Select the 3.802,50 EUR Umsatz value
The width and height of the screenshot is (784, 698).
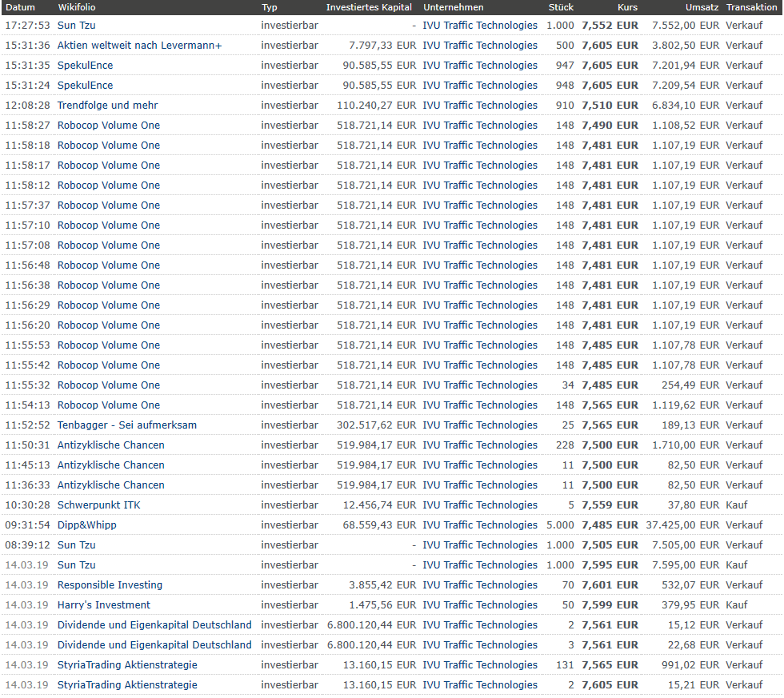(x=686, y=46)
